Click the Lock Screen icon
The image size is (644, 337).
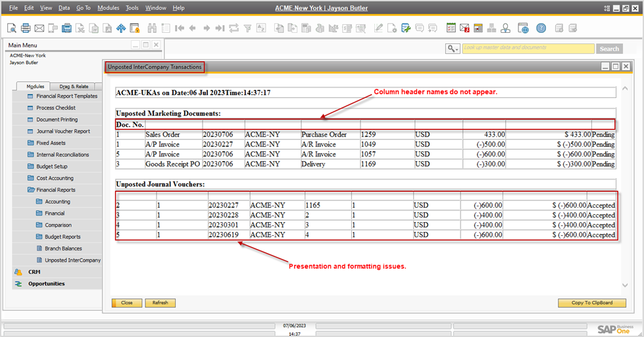[135, 28]
